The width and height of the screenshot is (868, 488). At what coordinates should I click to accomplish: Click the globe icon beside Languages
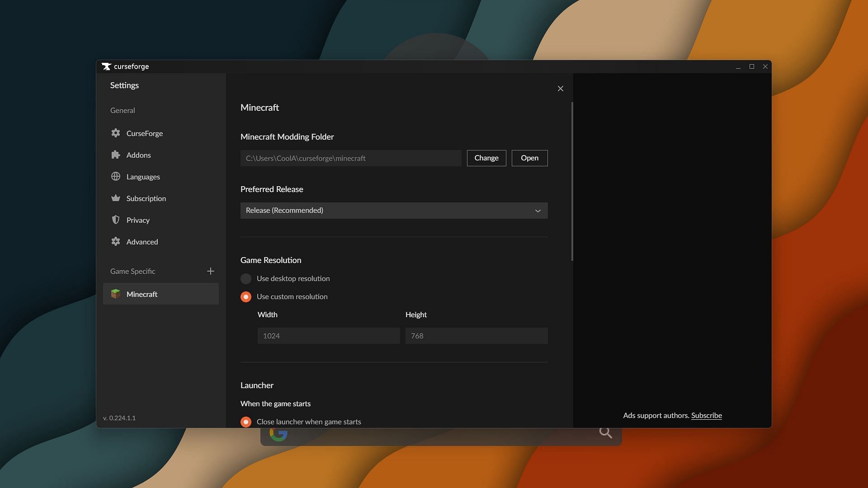pos(116,176)
